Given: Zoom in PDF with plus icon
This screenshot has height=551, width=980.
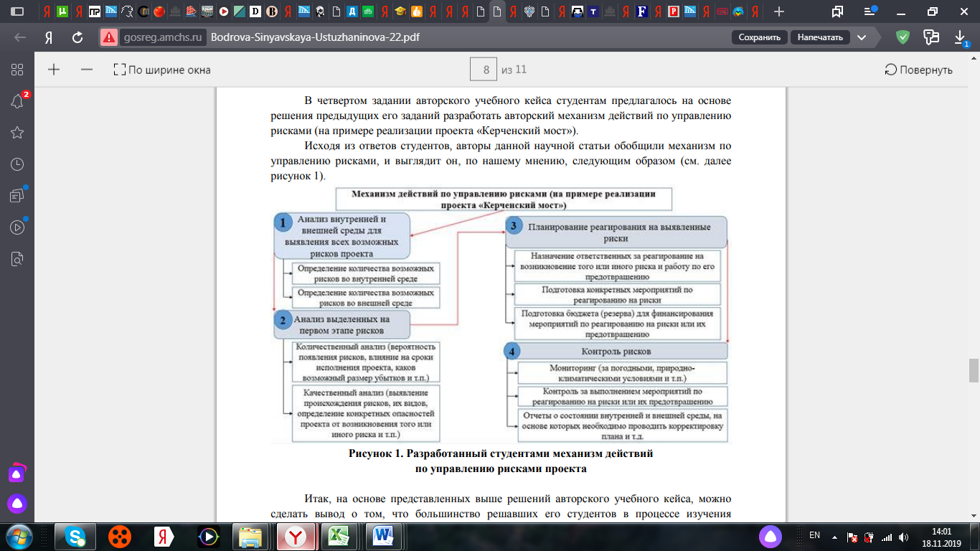Looking at the screenshot, I should point(54,70).
